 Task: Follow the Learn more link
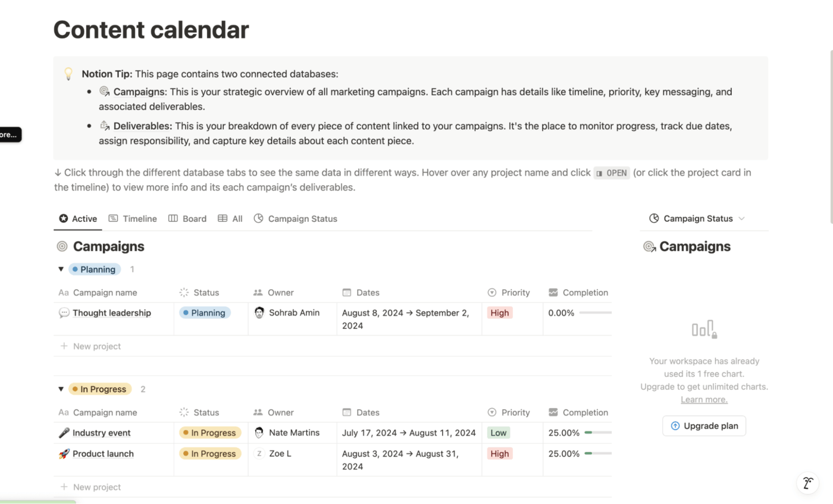(x=704, y=400)
